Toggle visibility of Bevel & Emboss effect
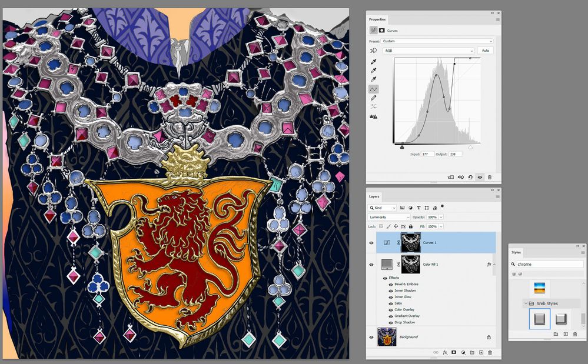 [391, 284]
